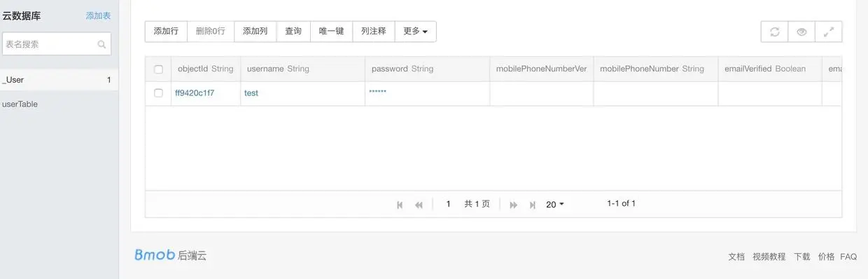Go to the next page
This screenshot has height=279, width=868.
(x=513, y=205)
